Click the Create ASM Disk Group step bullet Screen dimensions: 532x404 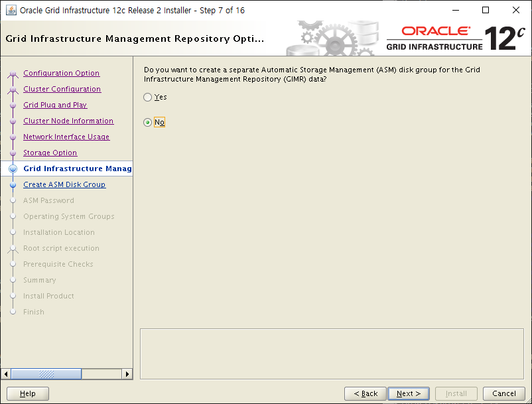[13, 185]
